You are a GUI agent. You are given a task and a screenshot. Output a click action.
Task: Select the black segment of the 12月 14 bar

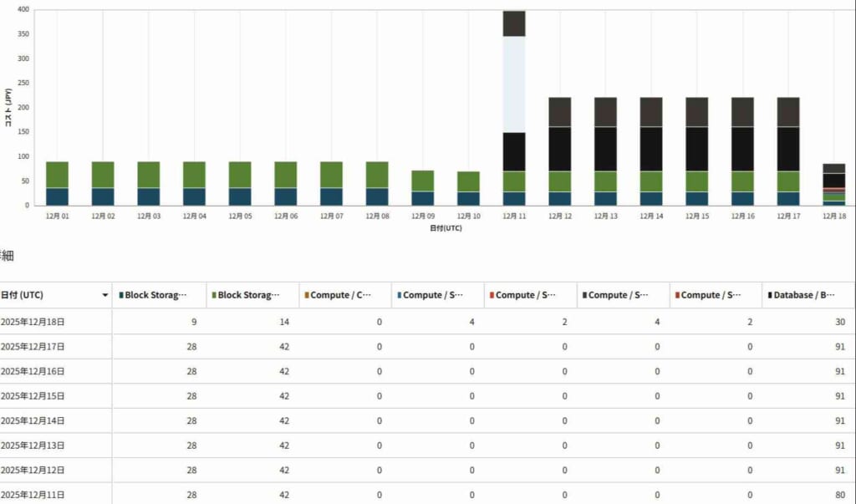(651, 149)
